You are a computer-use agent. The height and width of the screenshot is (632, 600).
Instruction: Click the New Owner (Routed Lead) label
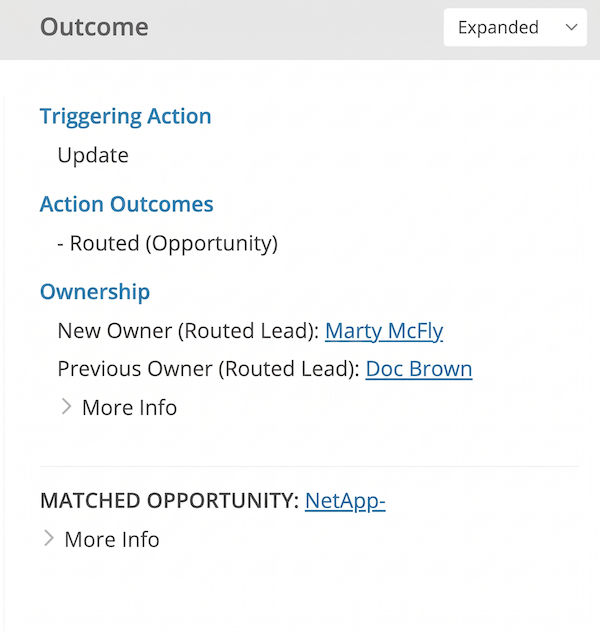click(x=188, y=331)
